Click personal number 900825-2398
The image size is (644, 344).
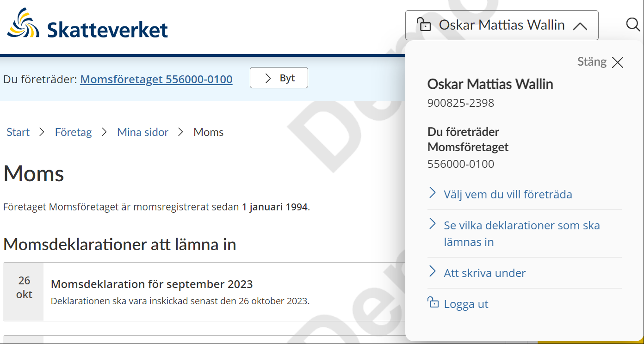[x=461, y=103]
